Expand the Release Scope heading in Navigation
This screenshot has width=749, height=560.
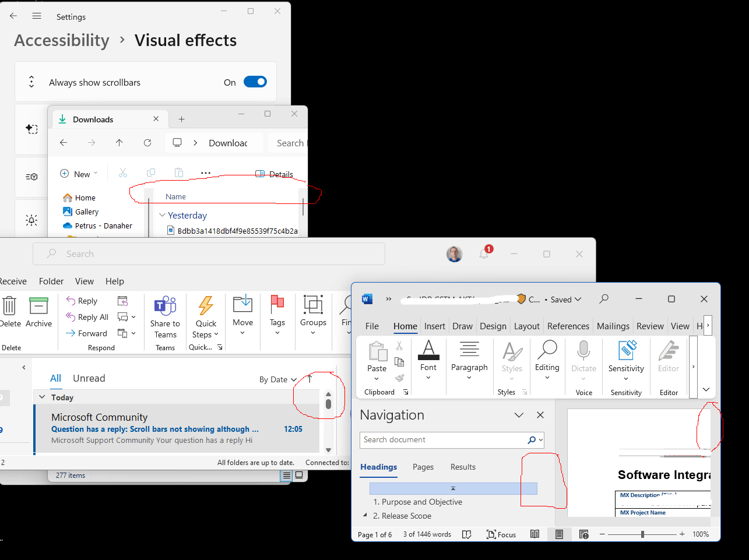(x=364, y=516)
